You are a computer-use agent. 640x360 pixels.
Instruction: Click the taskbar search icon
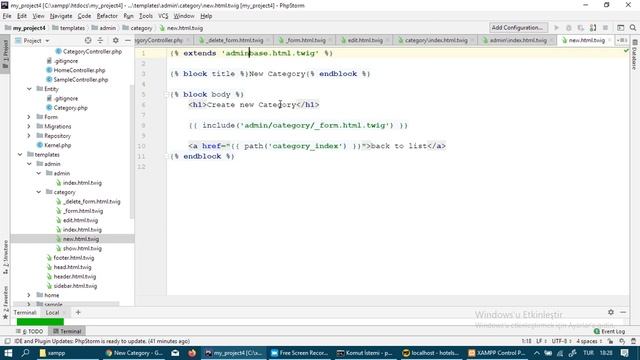click(25, 353)
